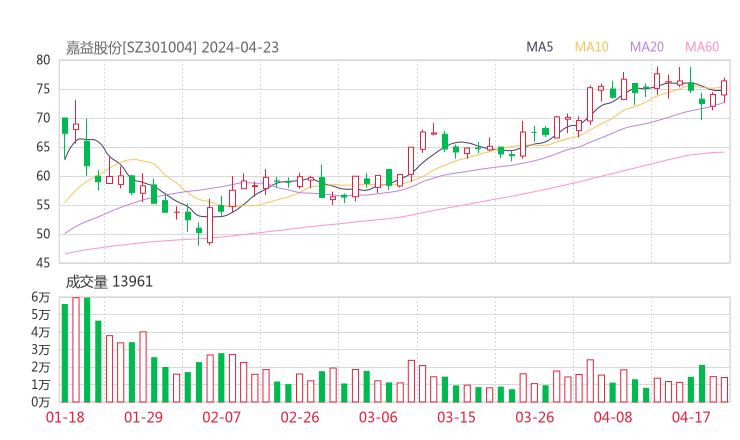Click the 0万 volume axis label
This screenshot has height=440, width=740.
(x=41, y=402)
